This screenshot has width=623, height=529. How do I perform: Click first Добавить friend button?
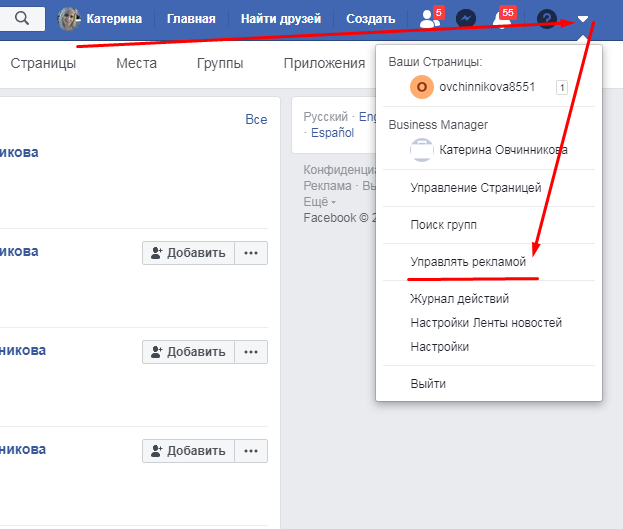pos(188,253)
